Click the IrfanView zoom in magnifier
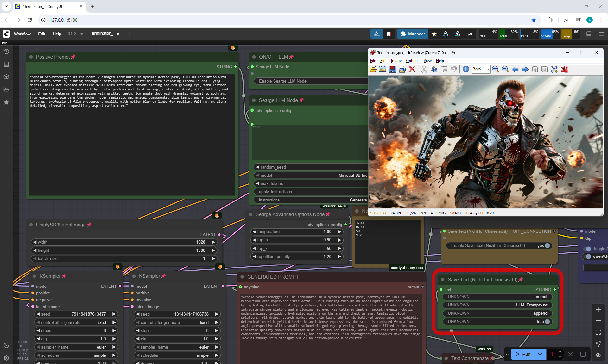The image size is (608, 364). click(x=496, y=69)
